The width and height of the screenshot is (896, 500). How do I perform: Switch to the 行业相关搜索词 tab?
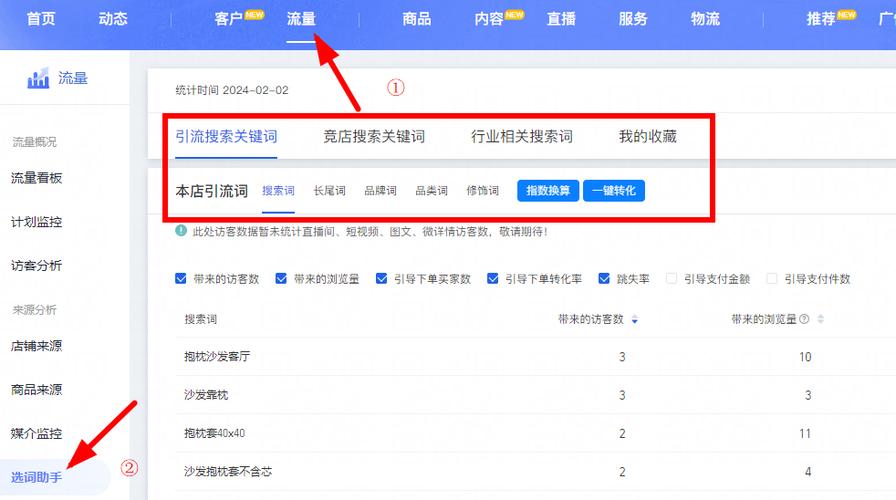[x=522, y=137]
